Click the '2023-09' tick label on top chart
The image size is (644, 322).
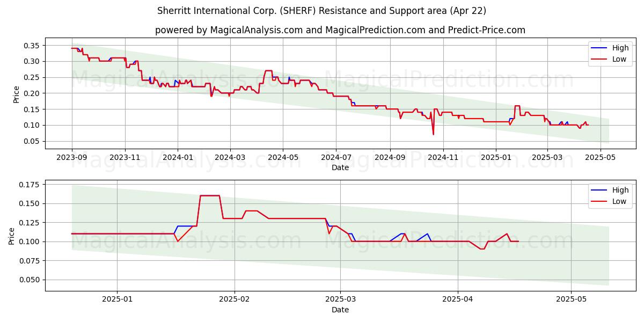(72, 157)
